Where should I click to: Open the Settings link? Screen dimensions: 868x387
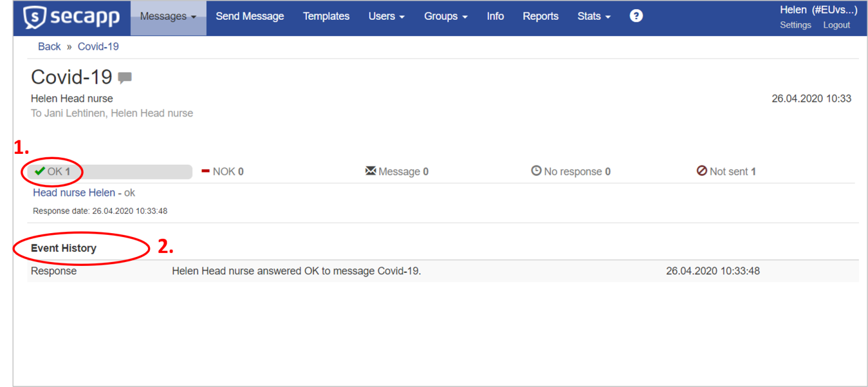coord(795,25)
